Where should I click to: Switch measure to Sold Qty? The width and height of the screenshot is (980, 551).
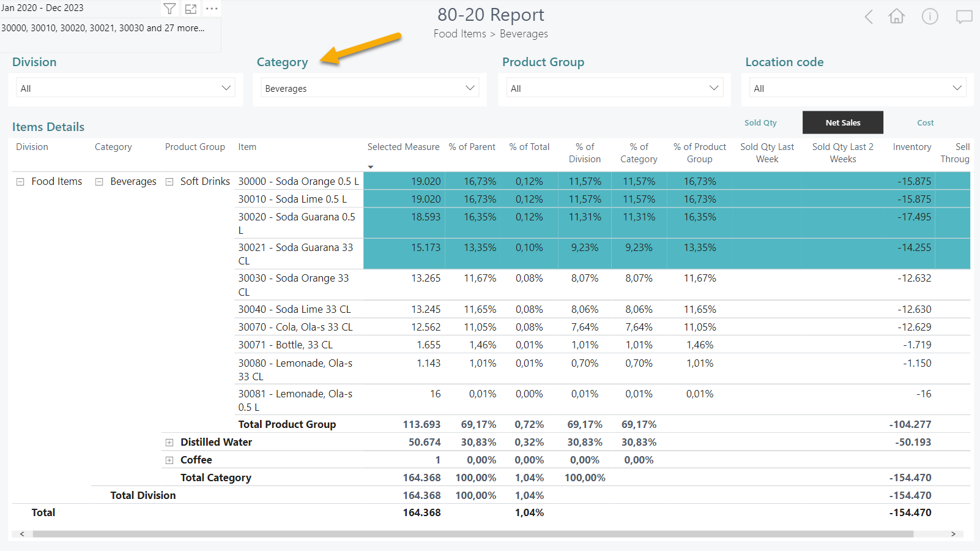click(760, 122)
